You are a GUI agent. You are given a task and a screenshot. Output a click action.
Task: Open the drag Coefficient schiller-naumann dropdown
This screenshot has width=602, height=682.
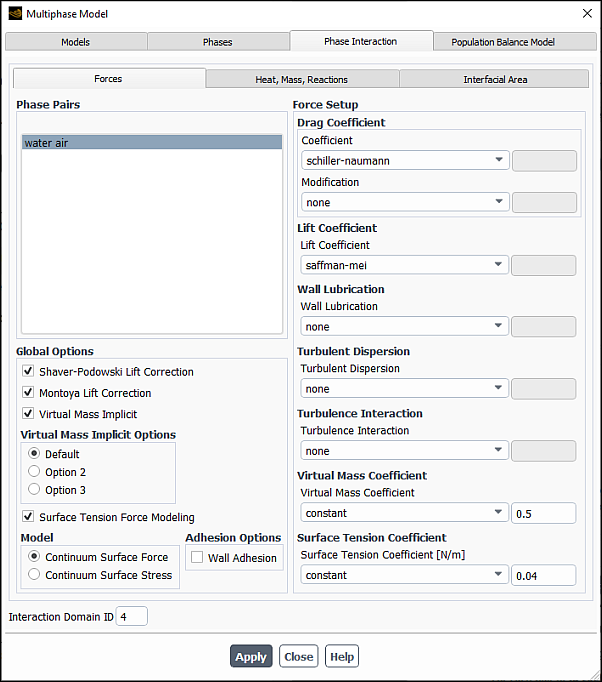404,160
